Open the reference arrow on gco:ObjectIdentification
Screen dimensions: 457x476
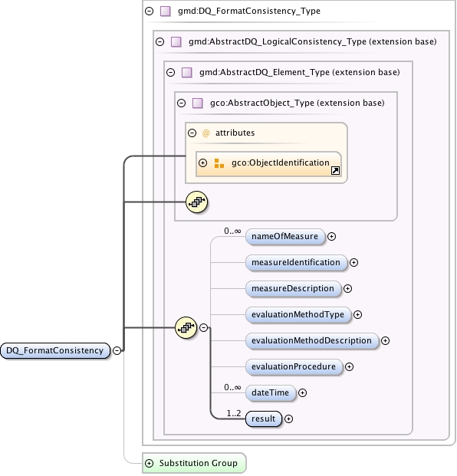coord(335,171)
